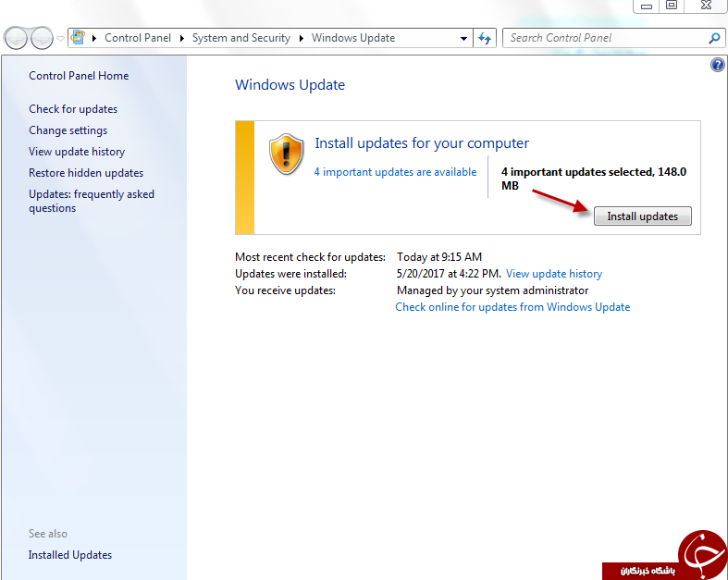Click Check online for updates from Windows Update
Image resolution: width=728 pixels, height=580 pixels.
[x=512, y=307]
